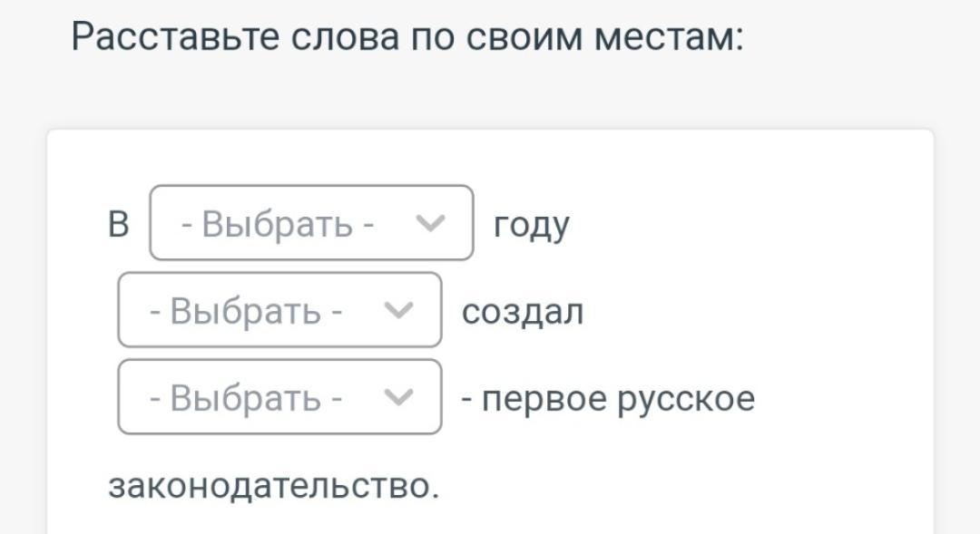The height and width of the screenshot is (534, 980).
Task: Click the word "русское"
Action: (x=686, y=398)
